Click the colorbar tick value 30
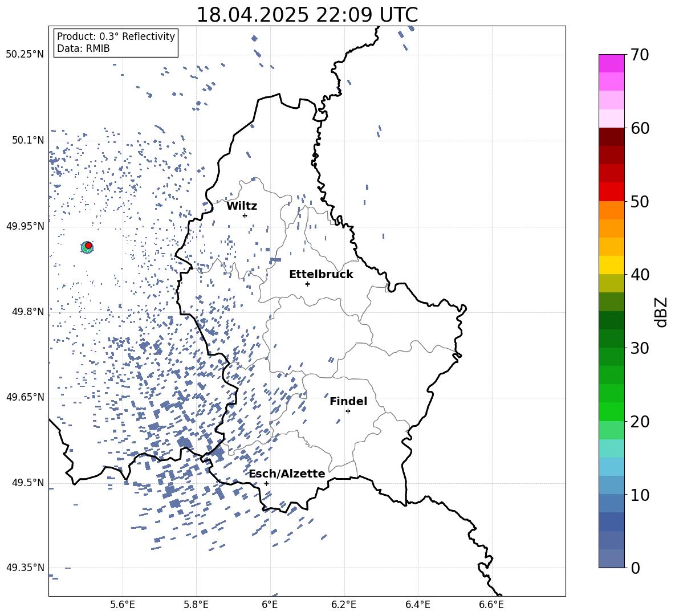 click(640, 348)
